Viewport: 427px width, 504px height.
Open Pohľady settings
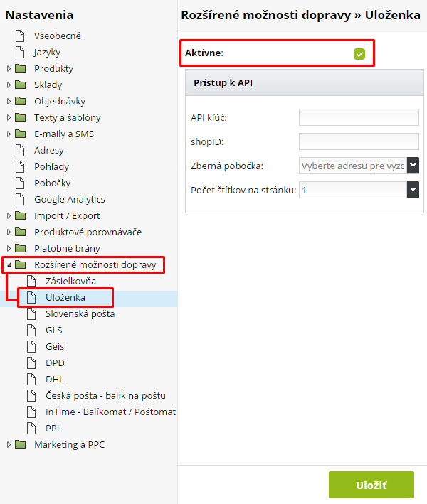click(x=51, y=166)
